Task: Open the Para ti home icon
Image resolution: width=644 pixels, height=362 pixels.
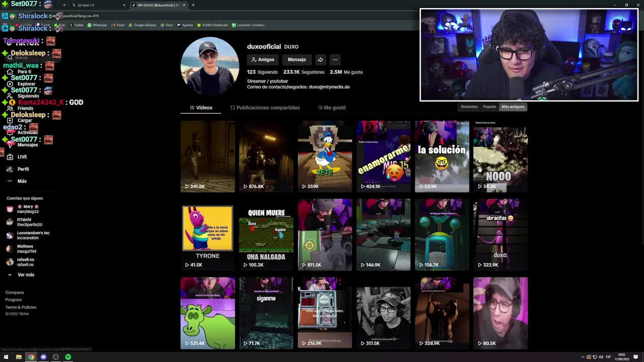Action: (10, 72)
